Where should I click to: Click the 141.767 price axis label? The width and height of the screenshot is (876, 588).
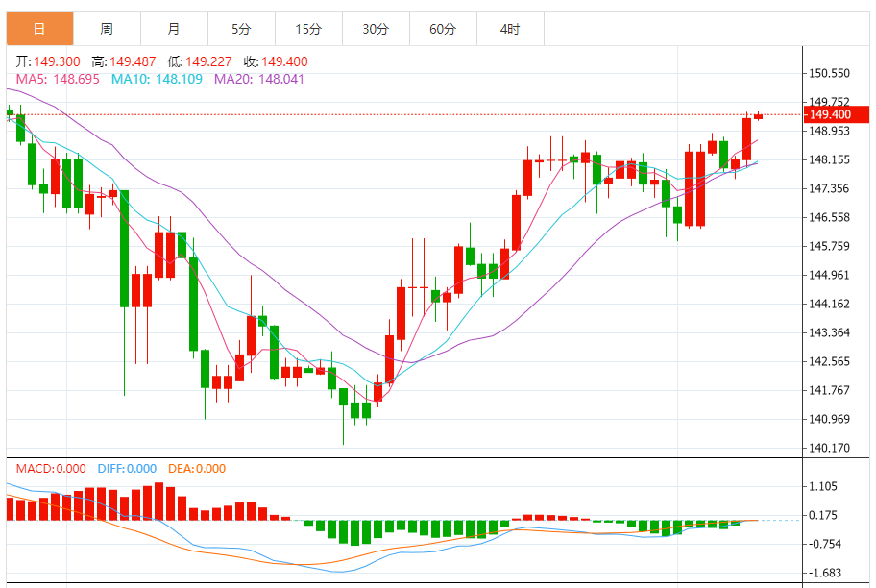click(829, 390)
